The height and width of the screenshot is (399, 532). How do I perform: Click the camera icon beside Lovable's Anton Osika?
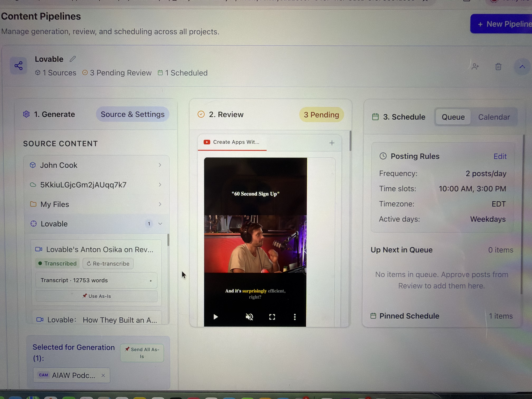pyautogui.click(x=39, y=249)
